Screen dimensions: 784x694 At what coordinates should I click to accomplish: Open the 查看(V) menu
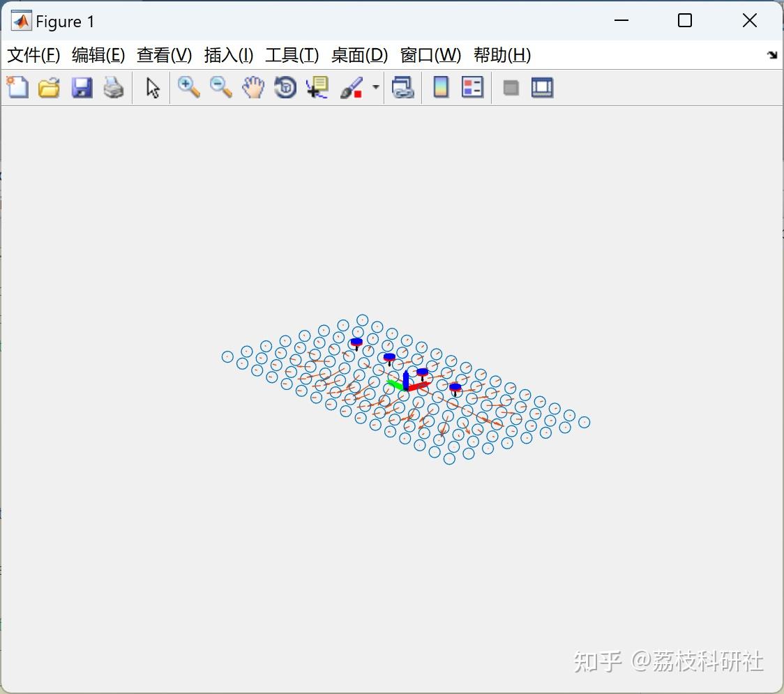pyautogui.click(x=165, y=55)
